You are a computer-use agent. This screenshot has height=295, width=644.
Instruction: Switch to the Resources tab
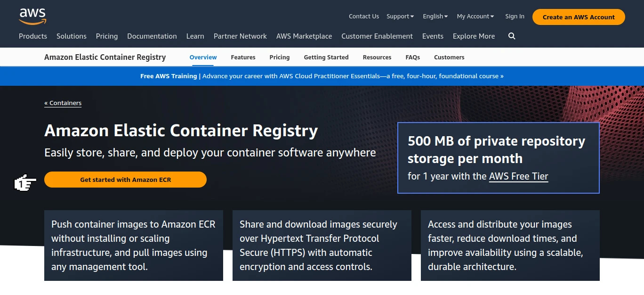click(377, 57)
